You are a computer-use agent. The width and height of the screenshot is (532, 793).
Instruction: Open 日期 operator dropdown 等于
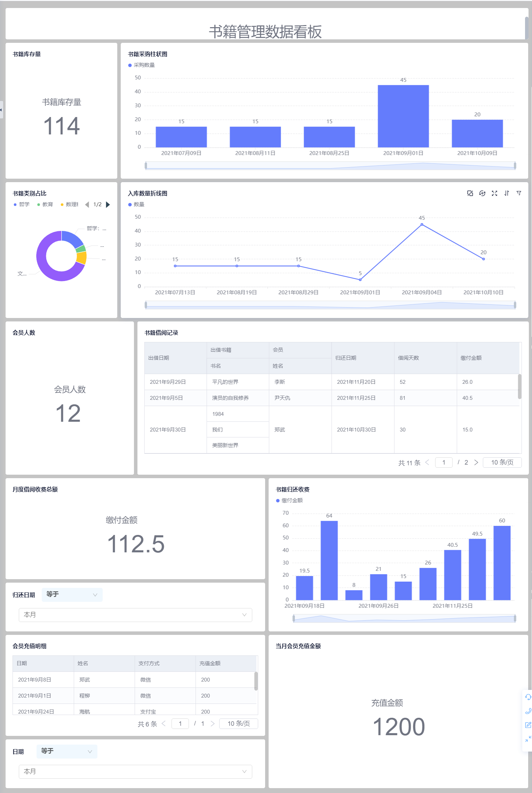(67, 751)
